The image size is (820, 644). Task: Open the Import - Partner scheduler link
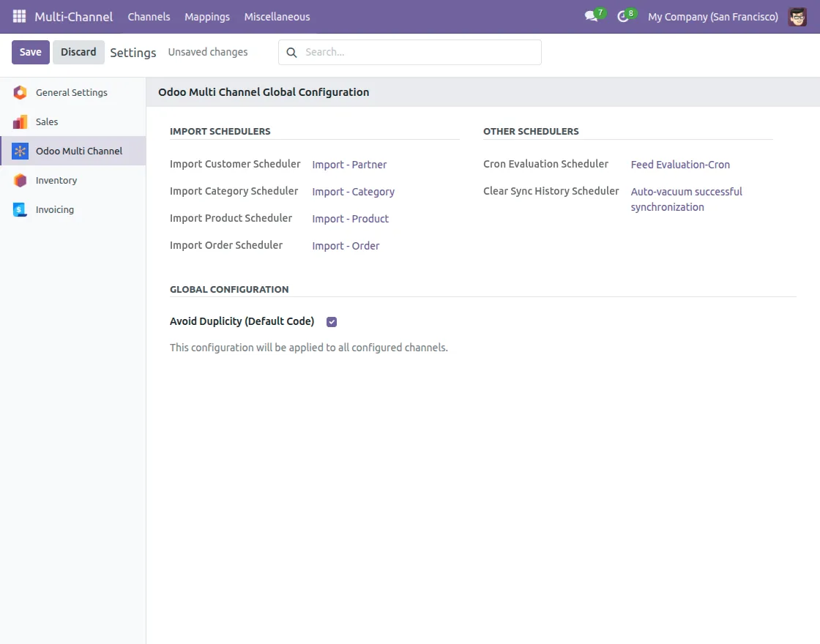pos(349,164)
